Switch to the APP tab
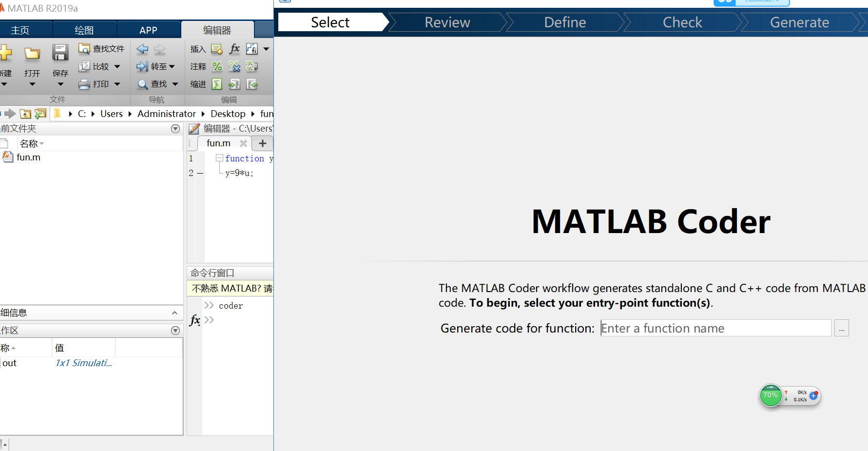 pos(148,30)
